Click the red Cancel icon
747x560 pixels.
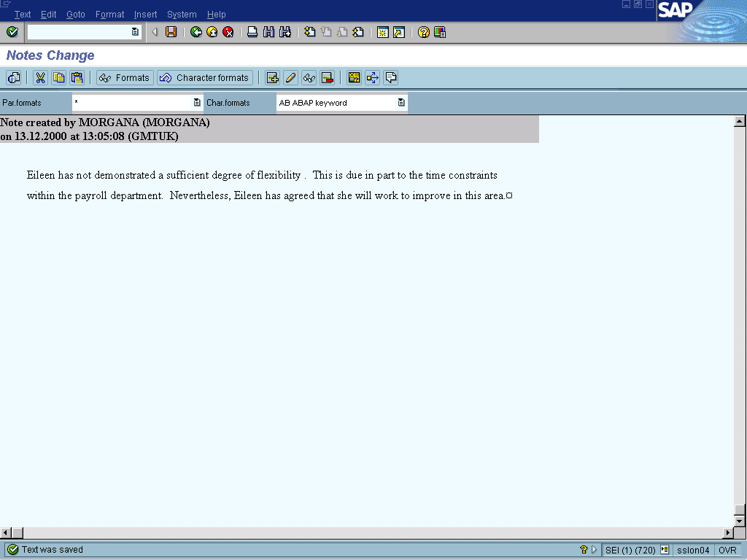228,32
